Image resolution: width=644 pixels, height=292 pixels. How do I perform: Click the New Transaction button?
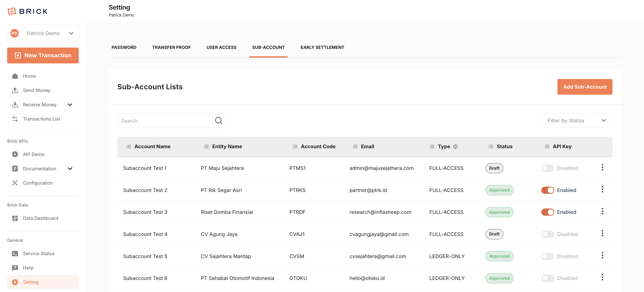click(x=43, y=55)
